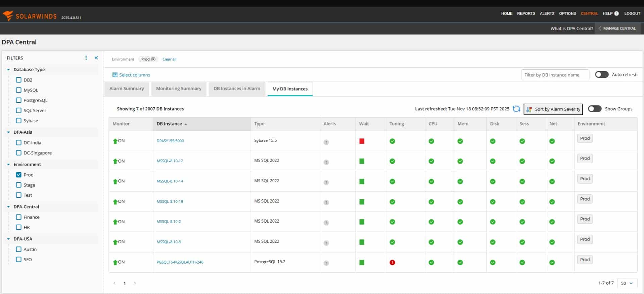The image size is (644, 294).
Task: Click page number 1 in pagination
Action: coord(125,283)
